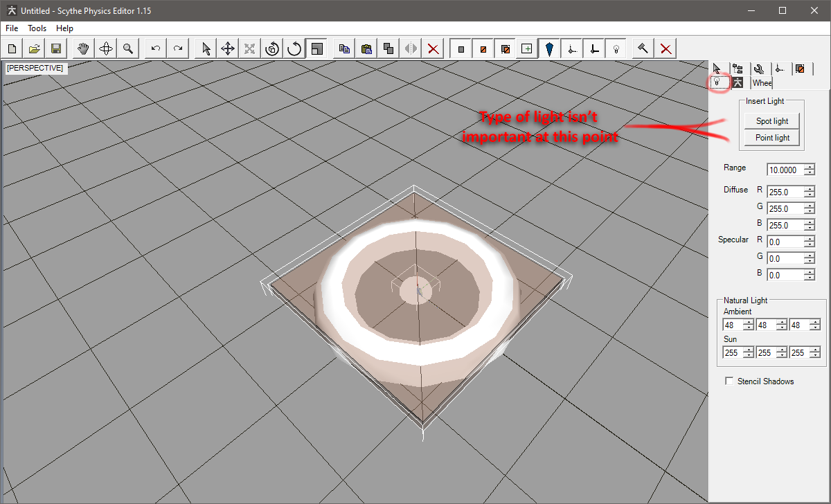Click the Specular B value field
This screenshot has height=504, width=831.
785,275
